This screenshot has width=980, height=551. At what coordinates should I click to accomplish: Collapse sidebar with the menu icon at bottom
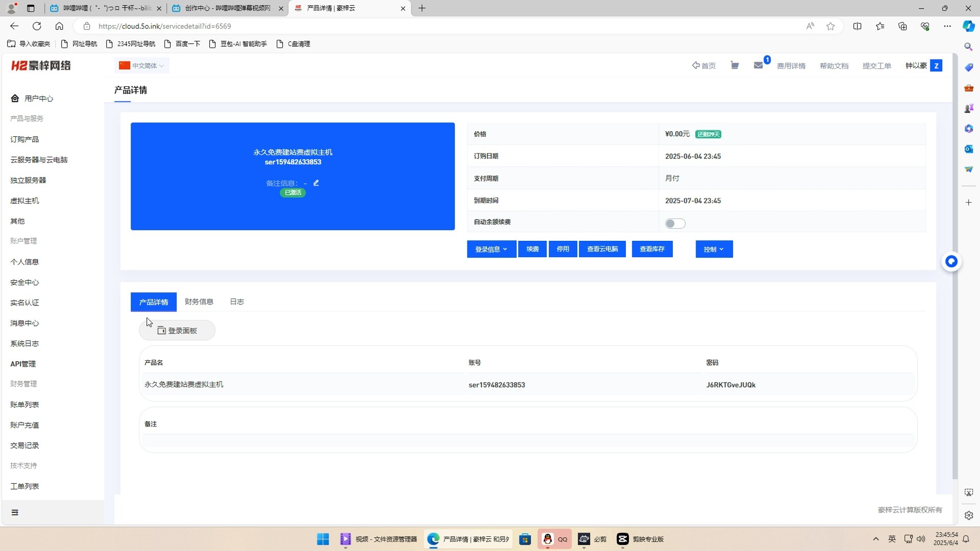[15, 512]
